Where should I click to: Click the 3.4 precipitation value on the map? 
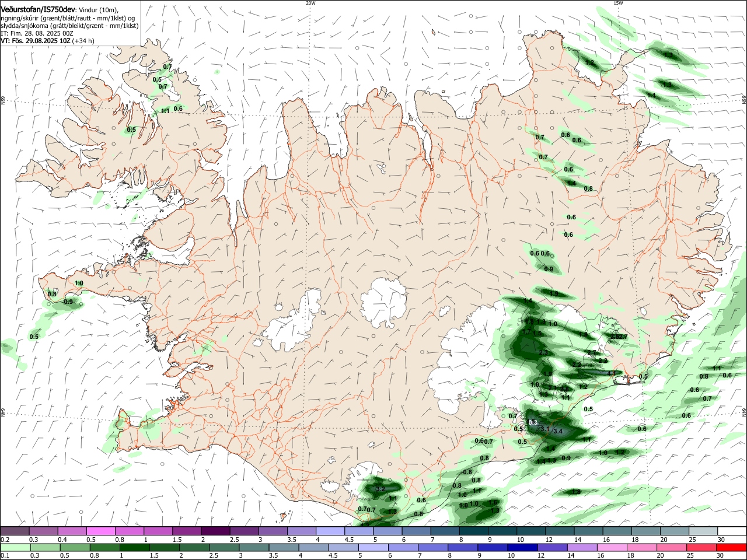pos(557,432)
